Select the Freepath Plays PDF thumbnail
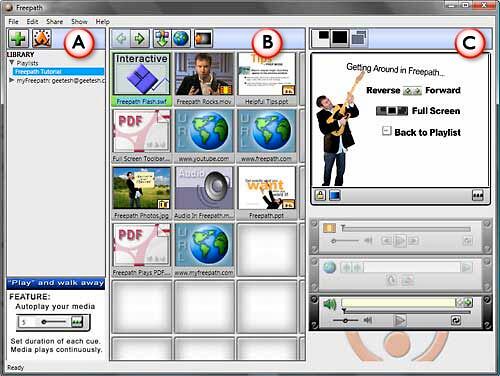This screenshot has width=500, height=376. click(x=142, y=250)
